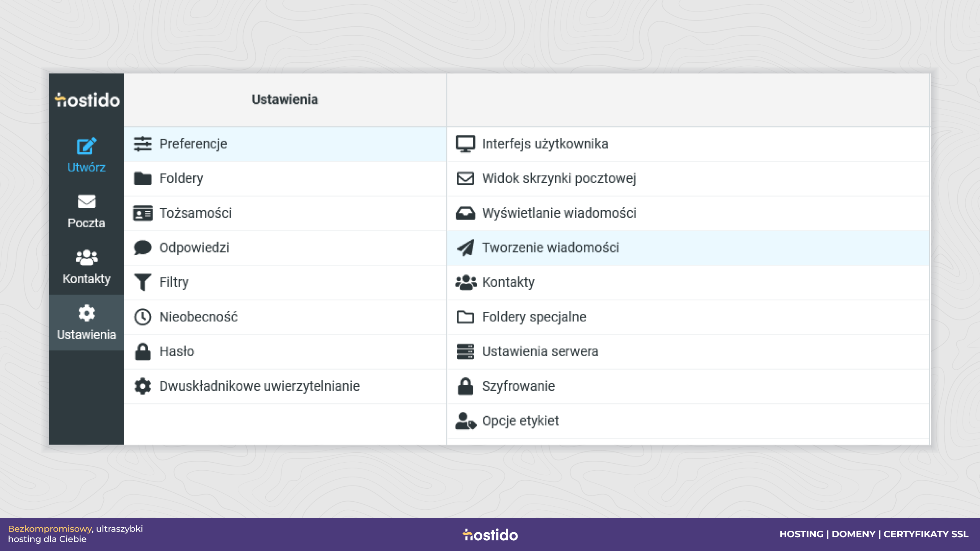Open Poczta via envelope icon
This screenshot has width=980, height=551.
[x=87, y=201]
